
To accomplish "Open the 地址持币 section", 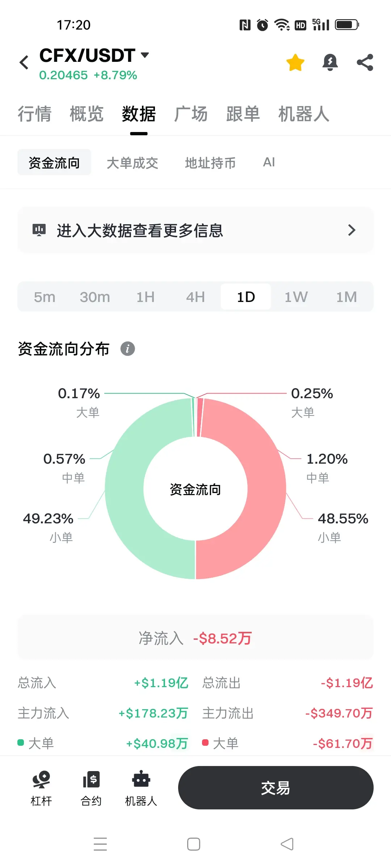I will coord(210,163).
